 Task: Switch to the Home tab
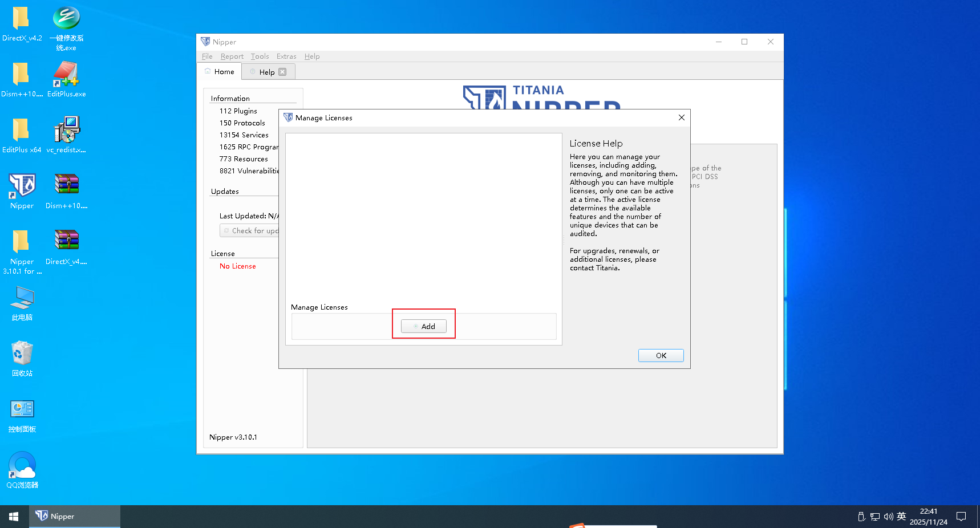point(220,72)
